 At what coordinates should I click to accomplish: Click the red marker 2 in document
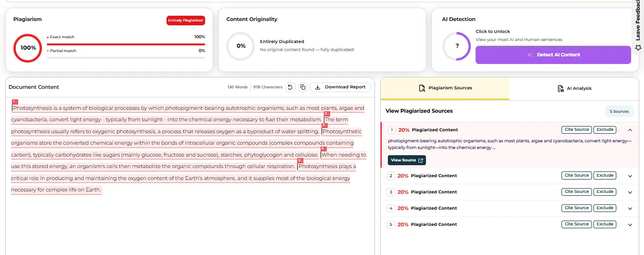[x=327, y=114]
